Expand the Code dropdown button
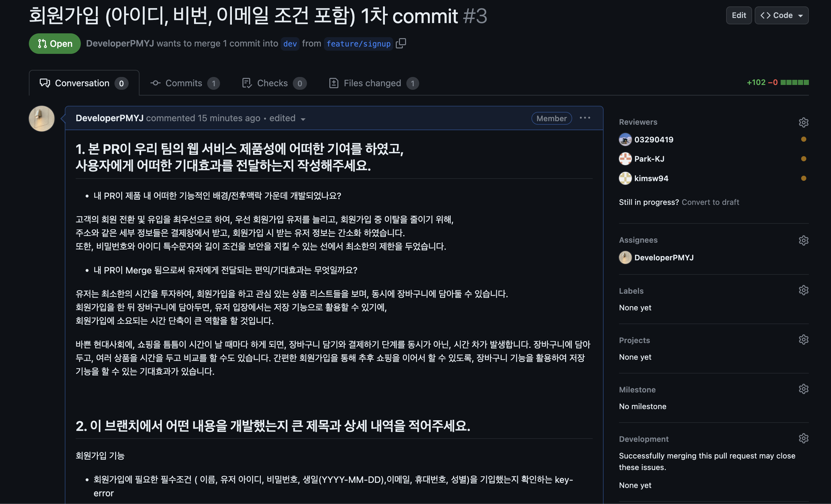The width and height of the screenshot is (831, 504). click(x=781, y=15)
